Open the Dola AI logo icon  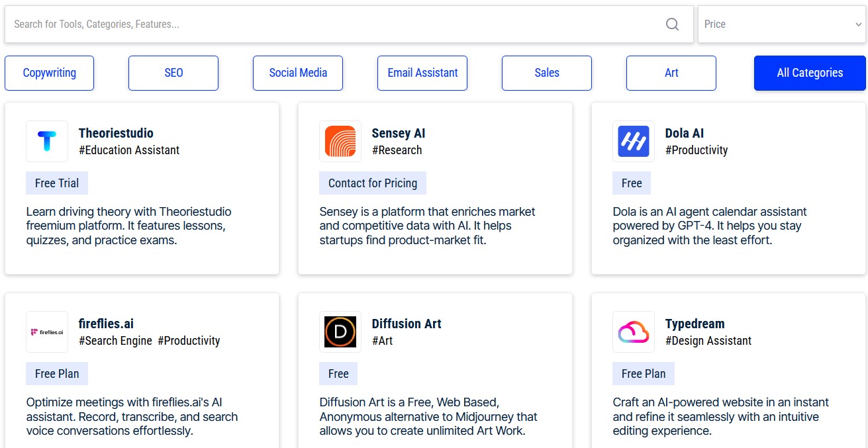pyautogui.click(x=634, y=141)
